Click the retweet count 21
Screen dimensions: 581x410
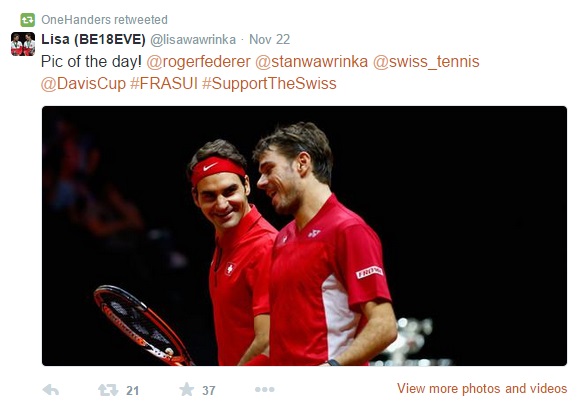(132, 390)
